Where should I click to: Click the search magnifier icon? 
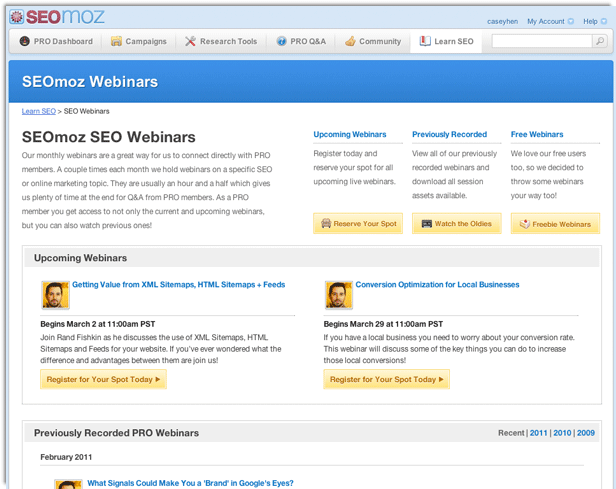tap(600, 41)
